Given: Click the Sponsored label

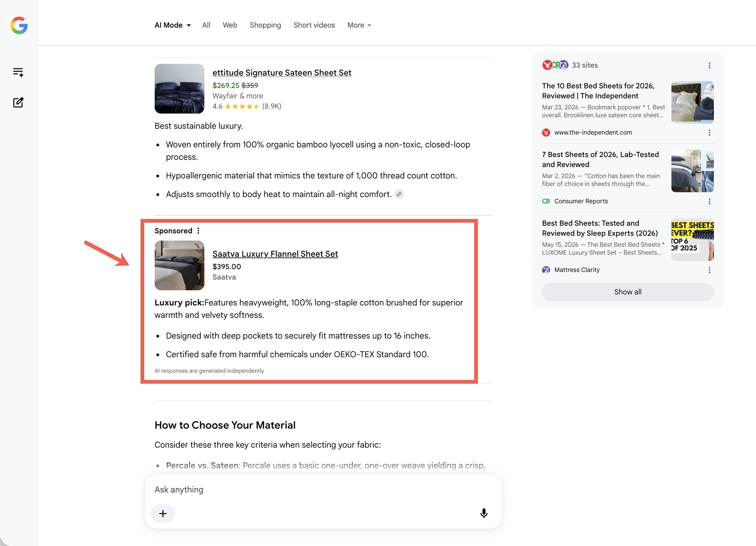Looking at the screenshot, I should pos(173,231).
